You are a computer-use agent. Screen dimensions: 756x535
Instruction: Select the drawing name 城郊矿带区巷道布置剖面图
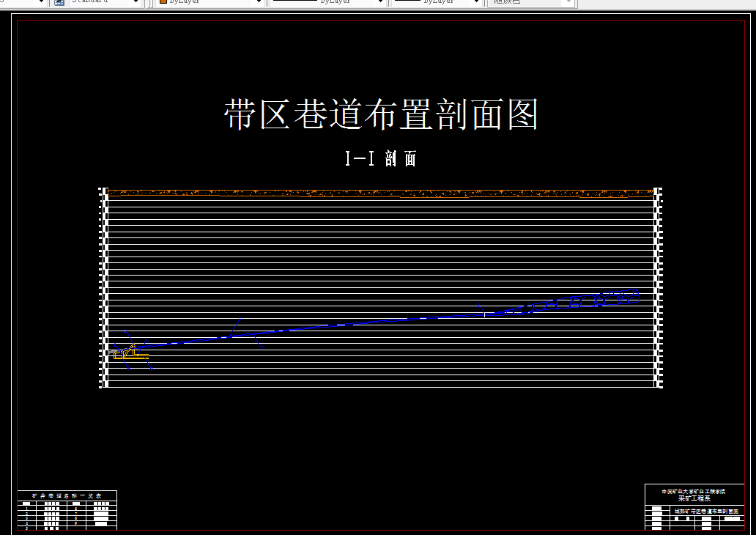706,511
